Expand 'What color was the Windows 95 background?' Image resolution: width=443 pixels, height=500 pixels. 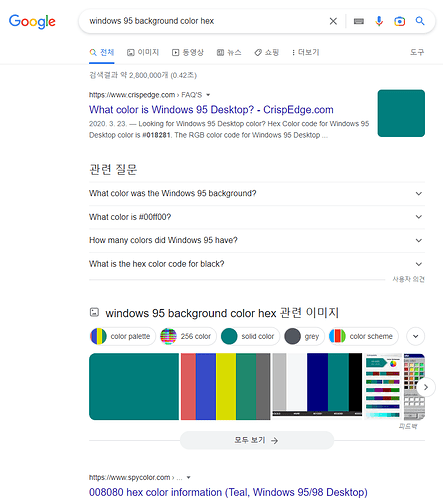[x=257, y=194]
